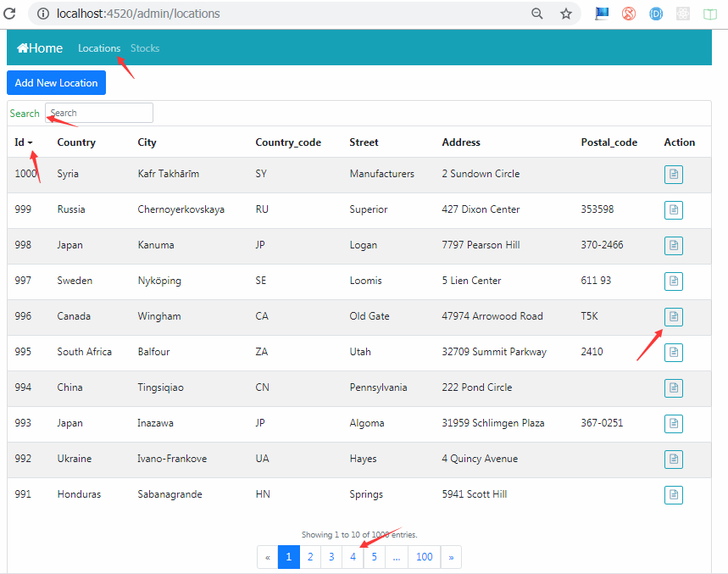Click city cell Nyköping
This screenshot has width=728, height=574.
click(159, 281)
